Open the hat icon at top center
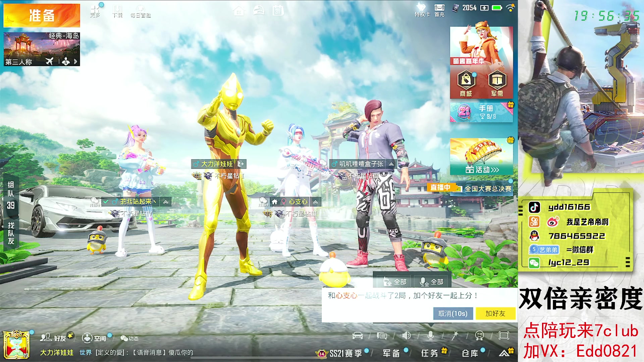This screenshot has height=362, width=644. [258, 11]
